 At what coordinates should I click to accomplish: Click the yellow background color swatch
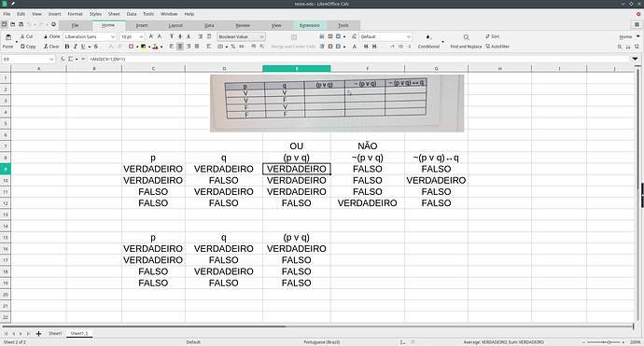click(x=143, y=47)
